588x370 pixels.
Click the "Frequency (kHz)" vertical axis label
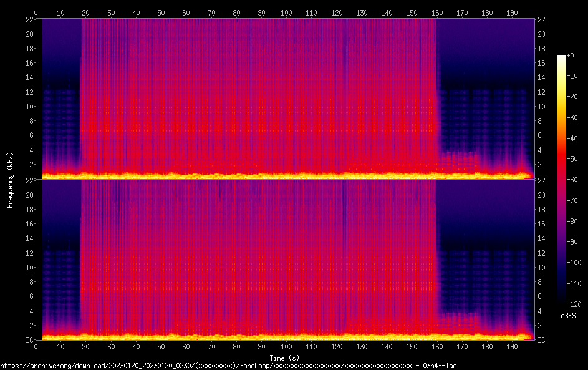(10, 179)
